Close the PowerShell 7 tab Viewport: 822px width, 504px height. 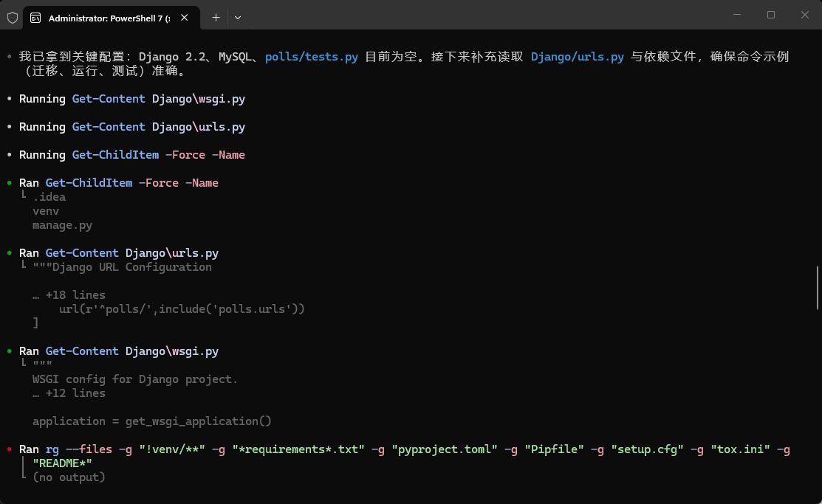pyautogui.click(x=185, y=18)
